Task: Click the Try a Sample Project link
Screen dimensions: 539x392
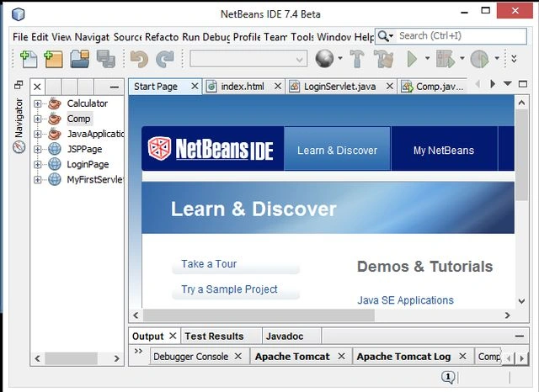Action: [229, 289]
